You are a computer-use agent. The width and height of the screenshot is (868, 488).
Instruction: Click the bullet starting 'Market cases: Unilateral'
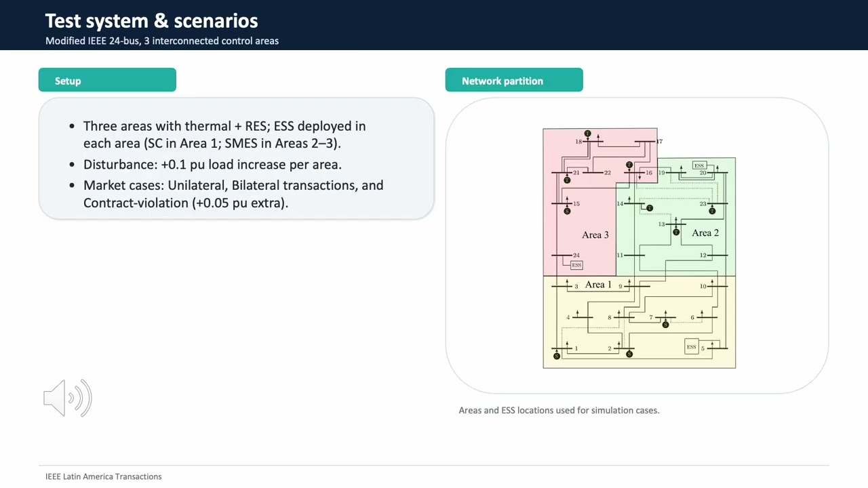point(233,194)
